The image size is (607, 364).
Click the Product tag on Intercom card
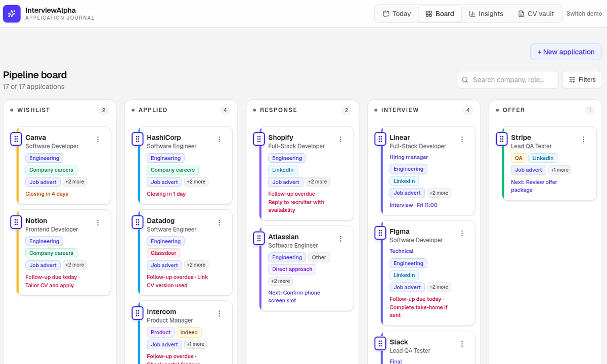(x=160, y=332)
